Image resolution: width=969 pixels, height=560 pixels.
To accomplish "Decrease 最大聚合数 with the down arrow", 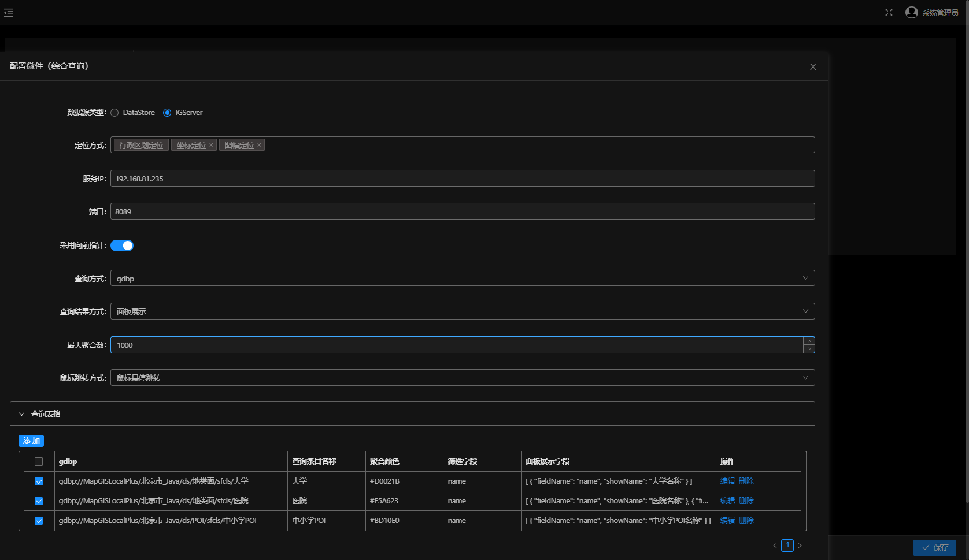I will tap(809, 348).
